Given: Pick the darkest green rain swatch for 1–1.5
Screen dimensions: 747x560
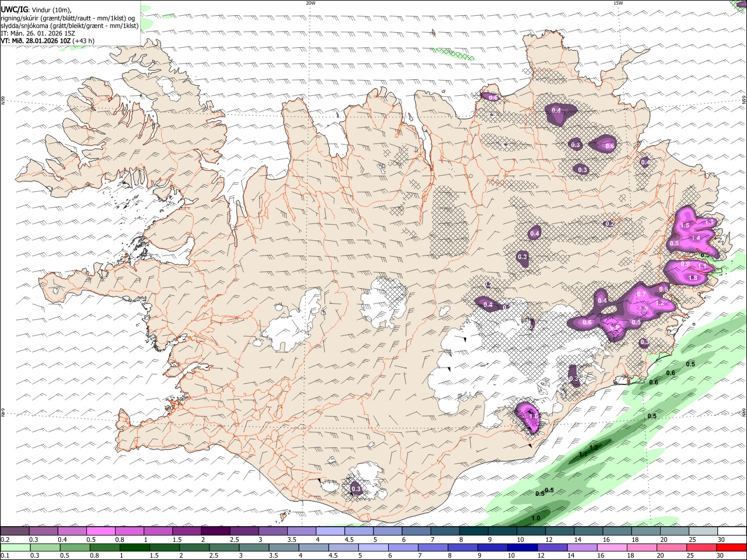Looking at the screenshot, I should pos(134,547).
